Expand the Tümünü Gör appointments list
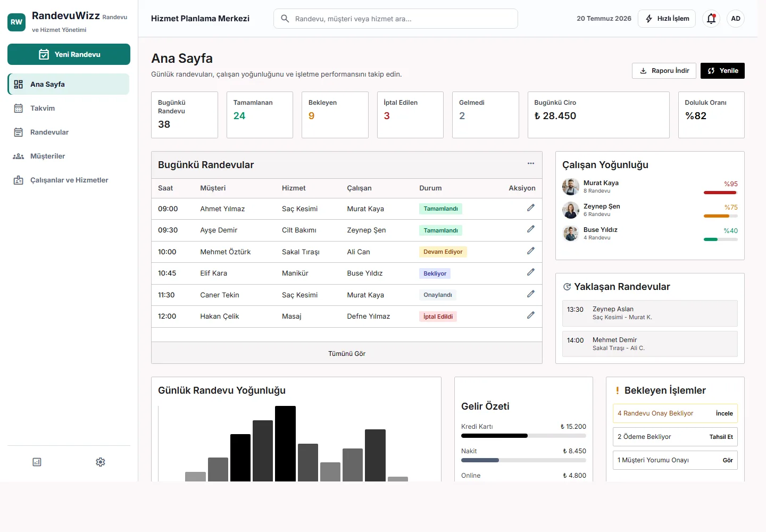766x532 pixels. click(347, 353)
